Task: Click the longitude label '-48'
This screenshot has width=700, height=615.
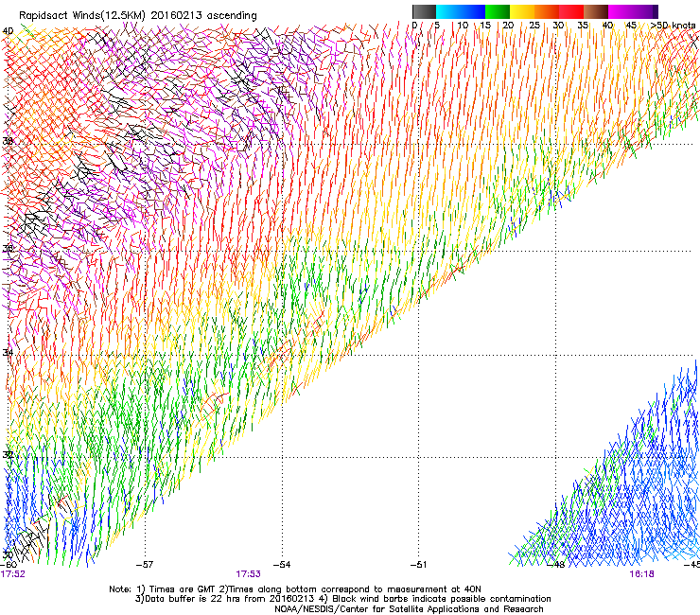Action: pos(556,565)
